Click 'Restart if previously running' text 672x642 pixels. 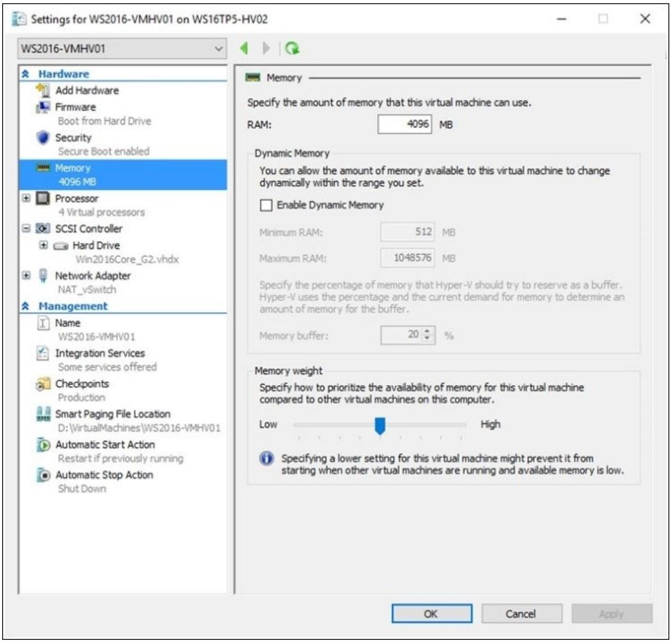click(x=121, y=459)
